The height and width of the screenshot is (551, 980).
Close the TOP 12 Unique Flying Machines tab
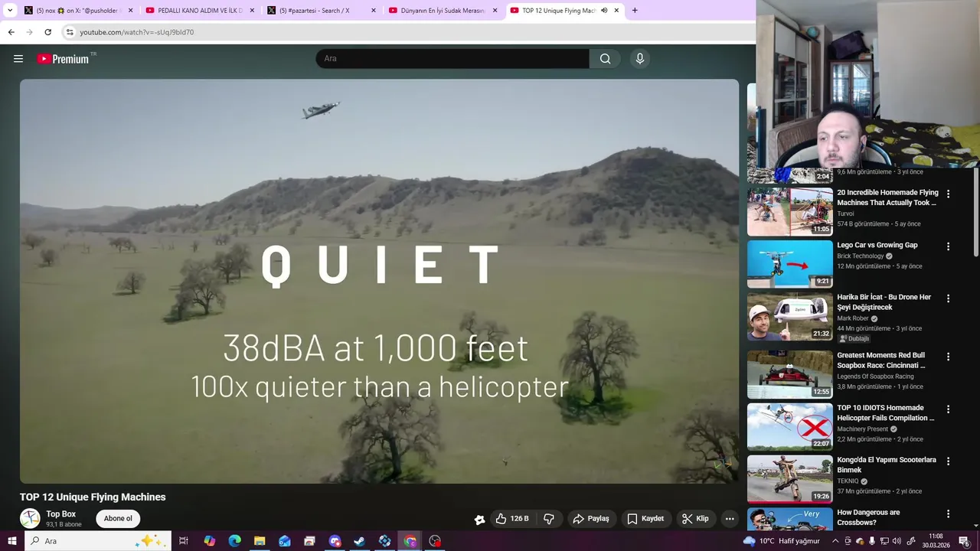point(616,11)
